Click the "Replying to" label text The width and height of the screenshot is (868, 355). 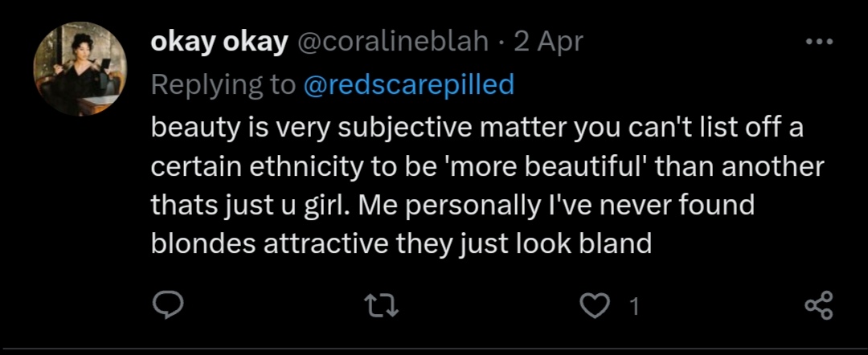[x=223, y=84]
